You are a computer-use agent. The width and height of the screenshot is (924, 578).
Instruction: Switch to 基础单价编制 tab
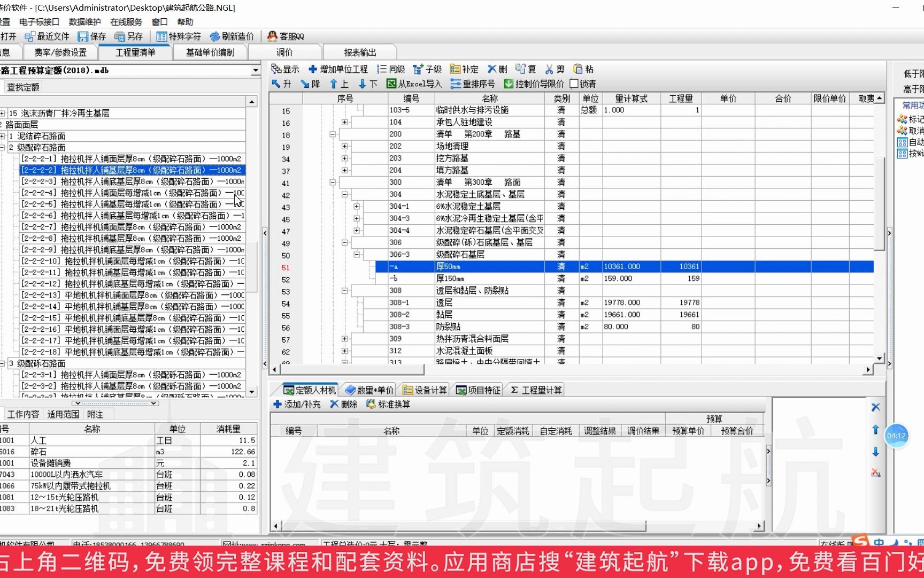210,52
